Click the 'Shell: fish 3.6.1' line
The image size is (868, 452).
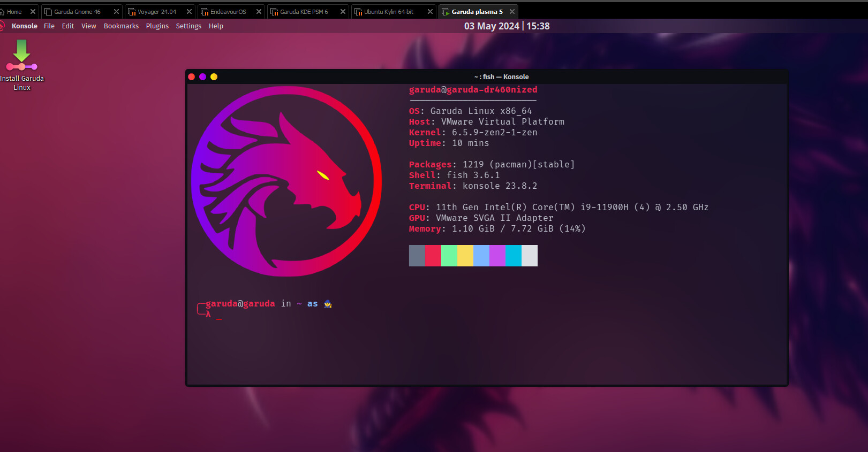pos(455,175)
